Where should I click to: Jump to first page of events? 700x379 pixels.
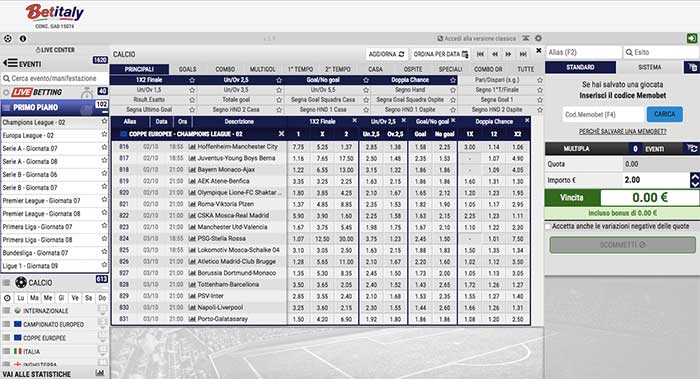click(x=480, y=54)
